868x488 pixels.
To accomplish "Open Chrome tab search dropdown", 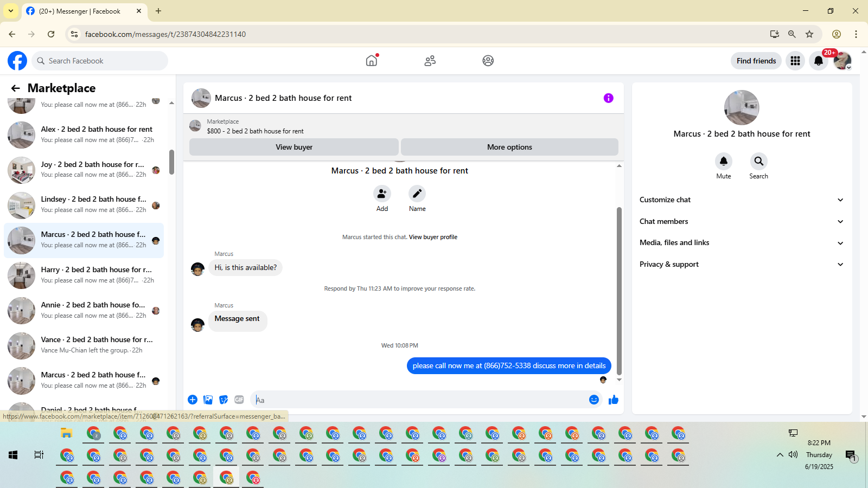I will pyautogui.click(x=11, y=11).
